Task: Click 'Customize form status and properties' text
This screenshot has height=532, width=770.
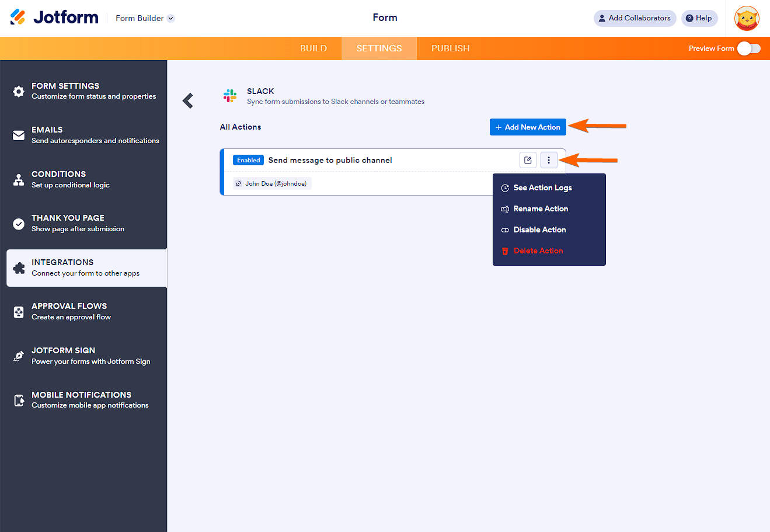Action: pos(94,96)
